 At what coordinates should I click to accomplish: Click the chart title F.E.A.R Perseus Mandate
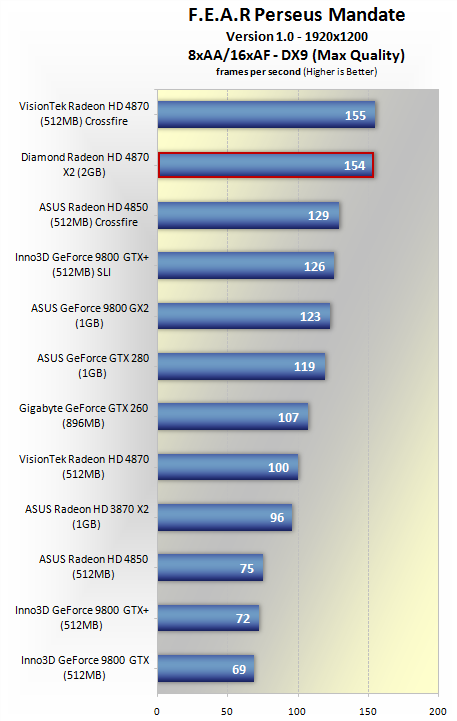[297, 15]
